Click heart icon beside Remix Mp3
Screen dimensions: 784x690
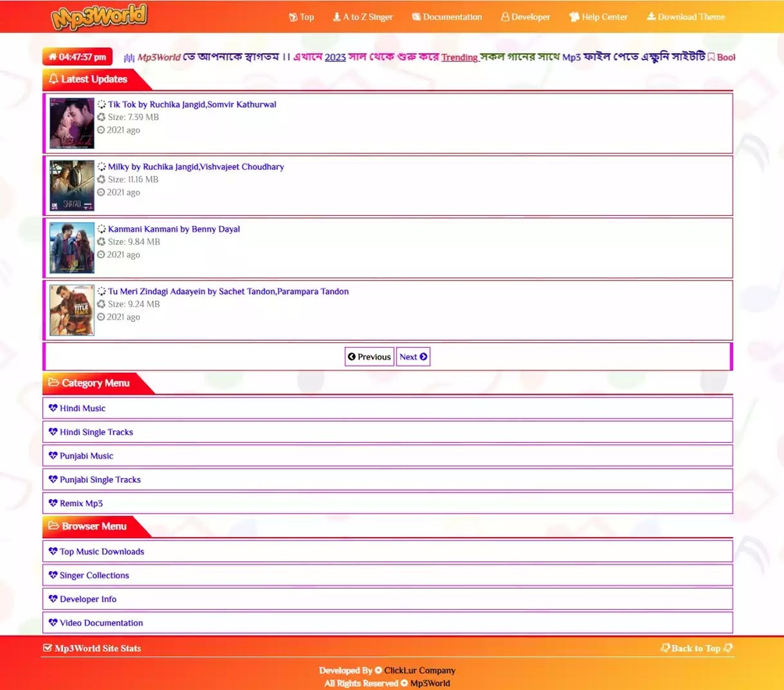53,503
